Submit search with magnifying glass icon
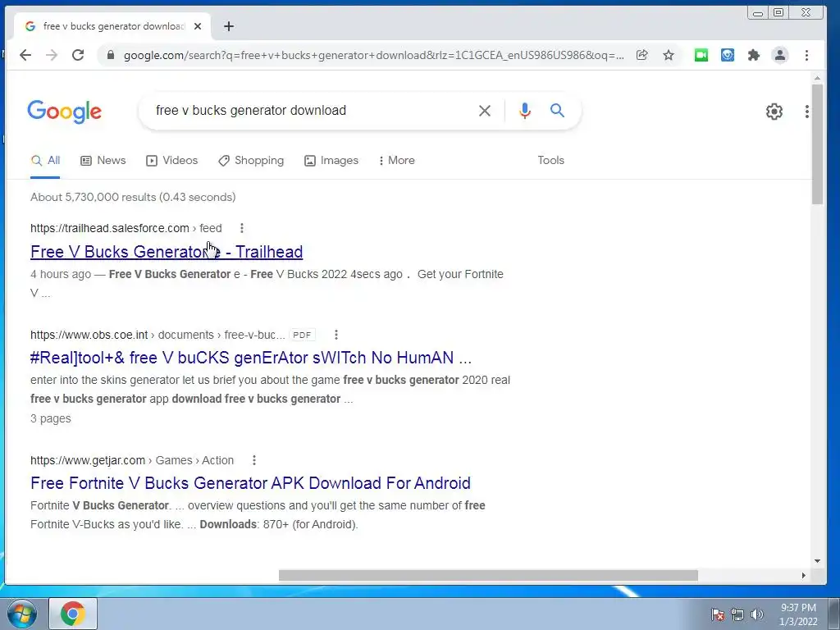Viewport: 840px width, 630px height. pyautogui.click(x=557, y=111)
